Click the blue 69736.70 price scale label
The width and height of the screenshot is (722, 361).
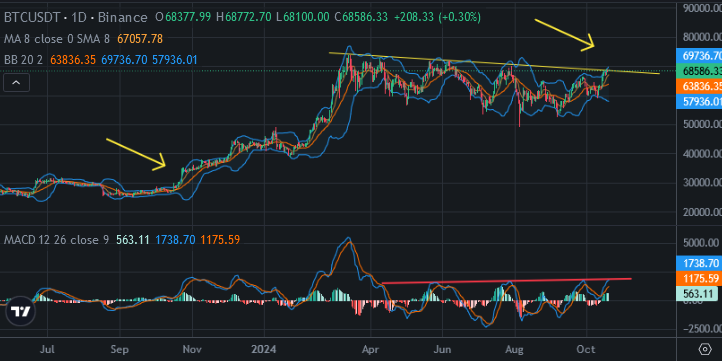pyautogui.click(x=700, y=56)
